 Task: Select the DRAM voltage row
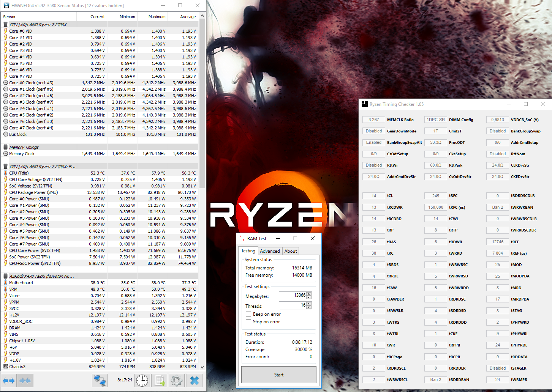point(100,328)
